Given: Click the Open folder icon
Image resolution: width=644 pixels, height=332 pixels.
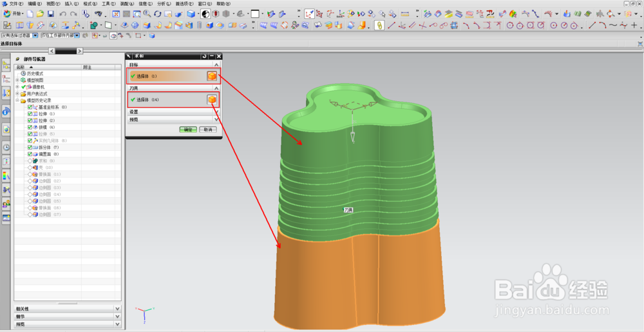Looking at the screenshot, I should click(40, 14).
